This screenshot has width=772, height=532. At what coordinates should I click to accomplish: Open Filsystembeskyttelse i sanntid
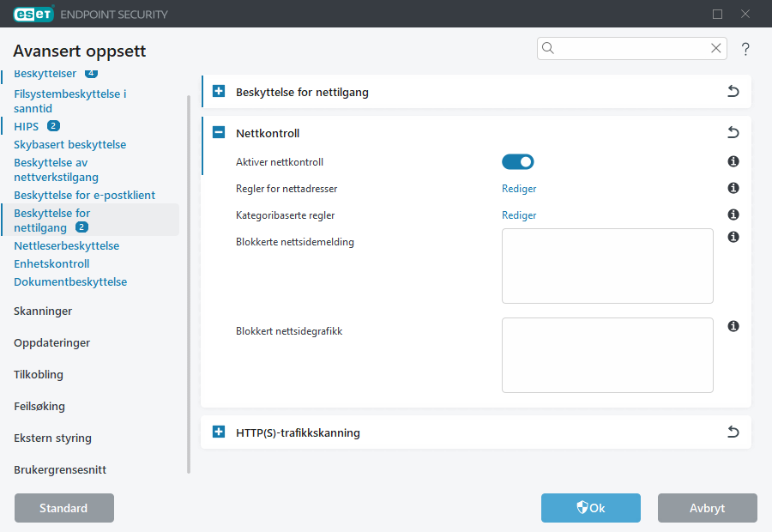70,101
